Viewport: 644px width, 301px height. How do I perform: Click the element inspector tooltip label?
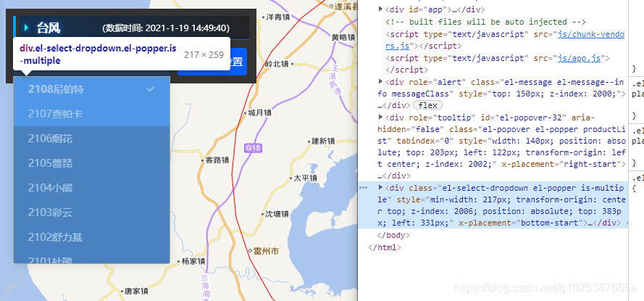122,54
